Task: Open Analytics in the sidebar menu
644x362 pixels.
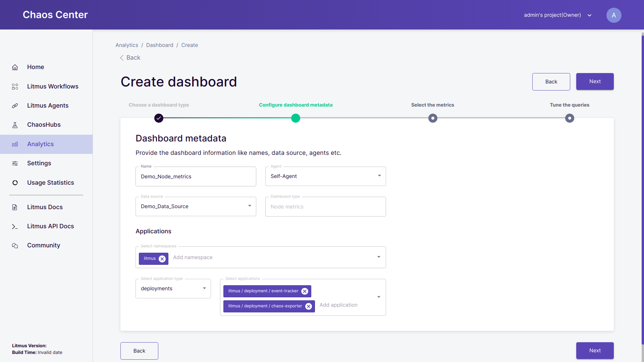Action: tap(40, 144)
